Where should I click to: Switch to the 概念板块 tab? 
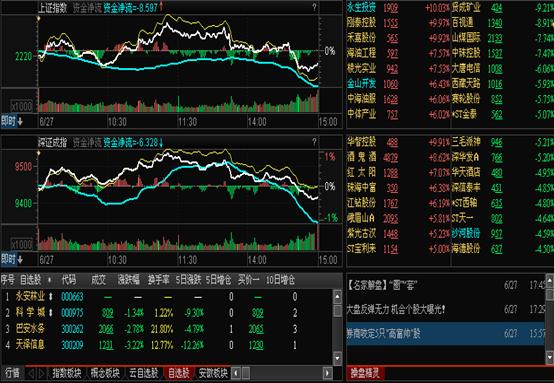click(x=105, y=373)
